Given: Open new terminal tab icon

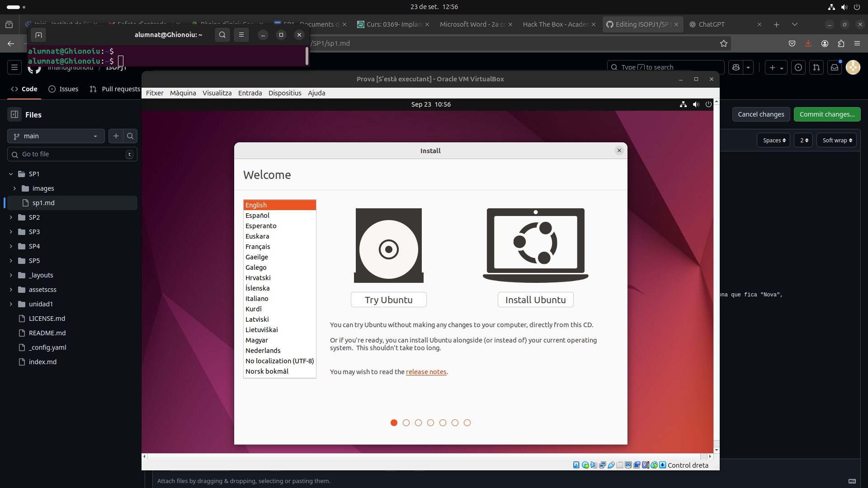Looking at the screenshot, I should 38,35.
